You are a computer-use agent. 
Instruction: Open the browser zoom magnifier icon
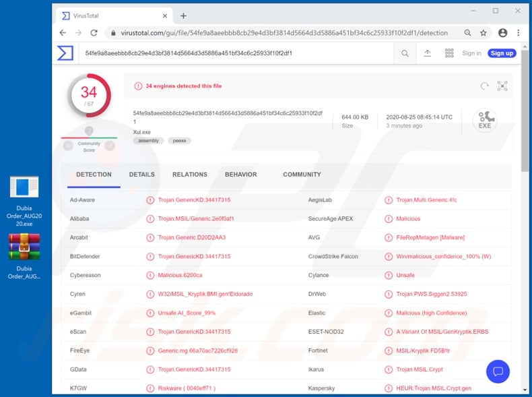tap(467, 32)
